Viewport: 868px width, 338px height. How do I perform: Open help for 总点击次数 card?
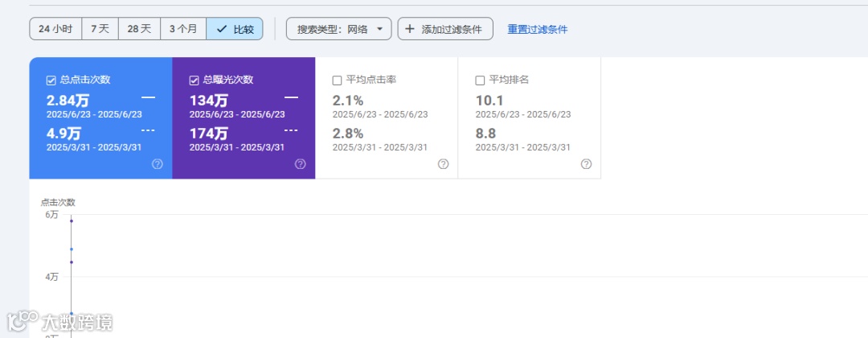click(158, 164)
